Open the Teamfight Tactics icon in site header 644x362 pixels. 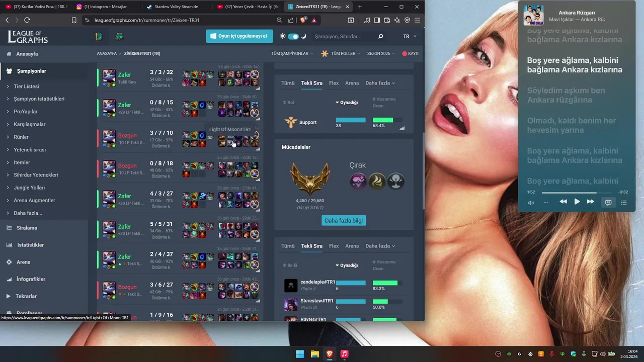pos(119,36)
